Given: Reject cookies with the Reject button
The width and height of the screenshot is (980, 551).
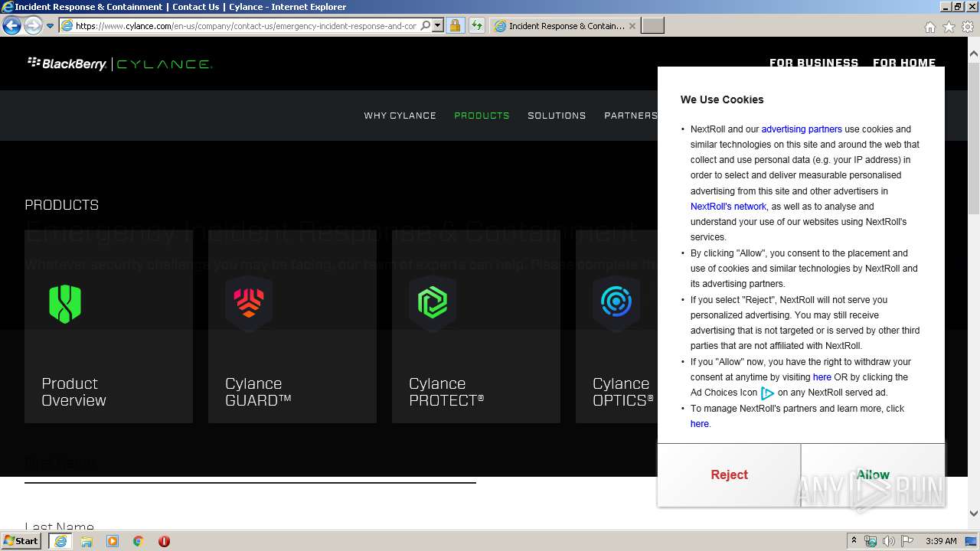Looking at the screenshot, I should [729, 474].
